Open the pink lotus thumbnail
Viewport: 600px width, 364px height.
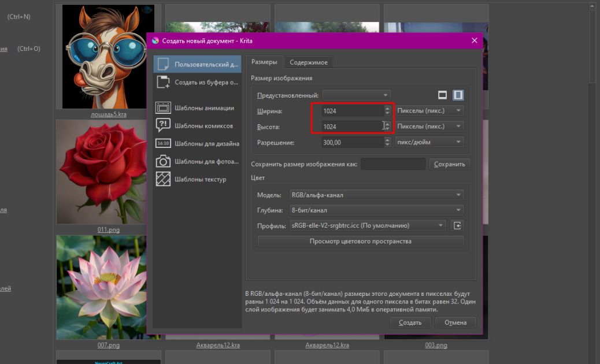point(101,287)
